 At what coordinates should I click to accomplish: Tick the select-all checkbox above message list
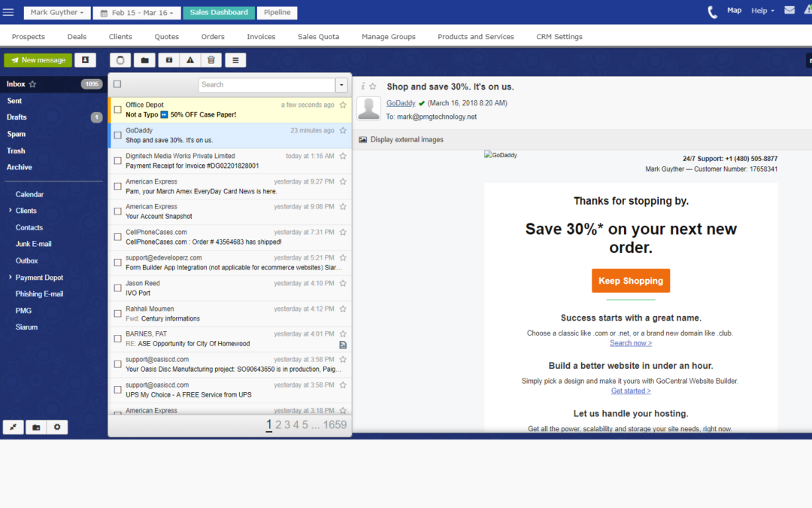click(x=117, y=84)
